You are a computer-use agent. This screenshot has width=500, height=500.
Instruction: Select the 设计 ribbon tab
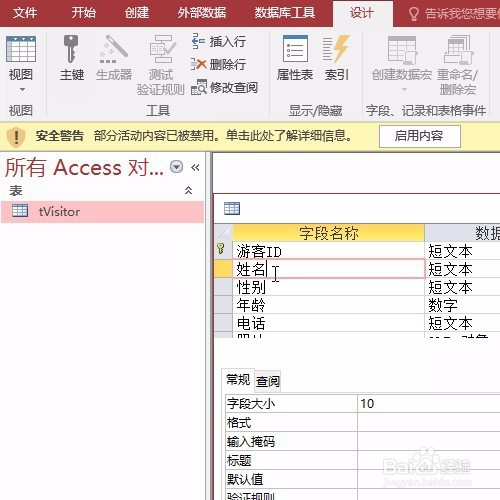coord(362,14)
